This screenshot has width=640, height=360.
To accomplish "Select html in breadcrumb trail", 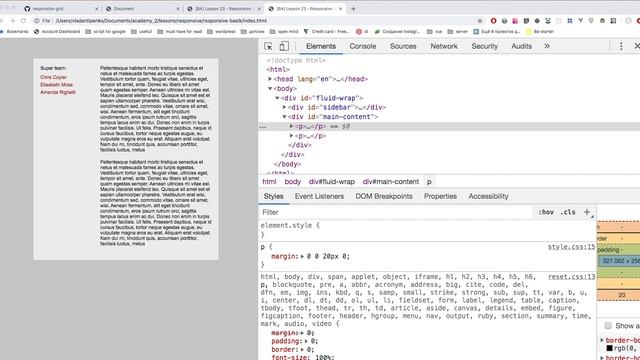I will 269,182.
